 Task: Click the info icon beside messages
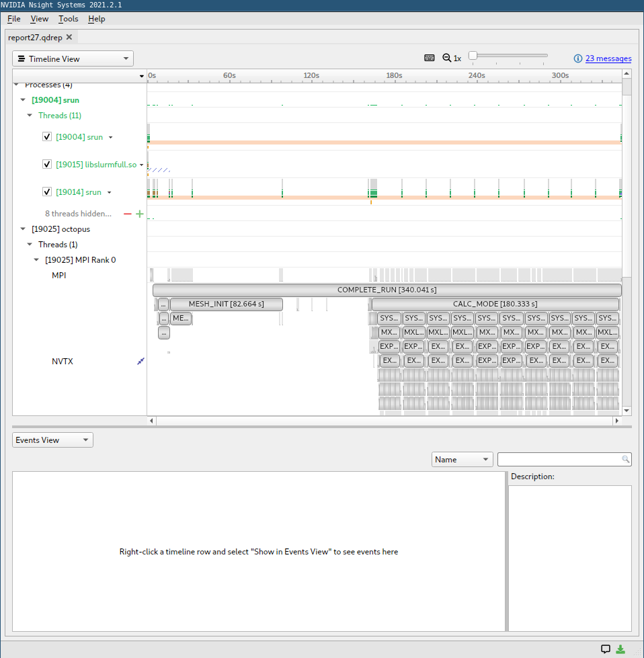[578, 58]
